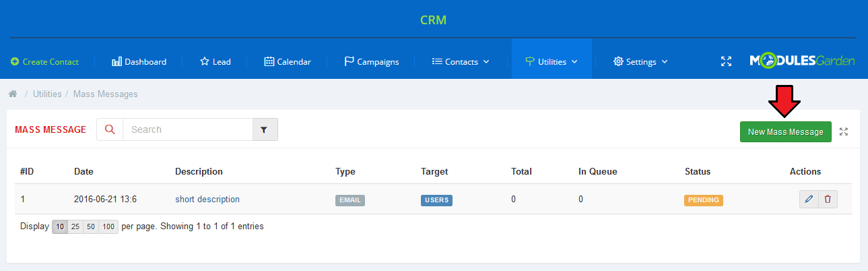Expand the Mass Message panel icon
This screenshot has height=271, width=868.
coord(844,132)
